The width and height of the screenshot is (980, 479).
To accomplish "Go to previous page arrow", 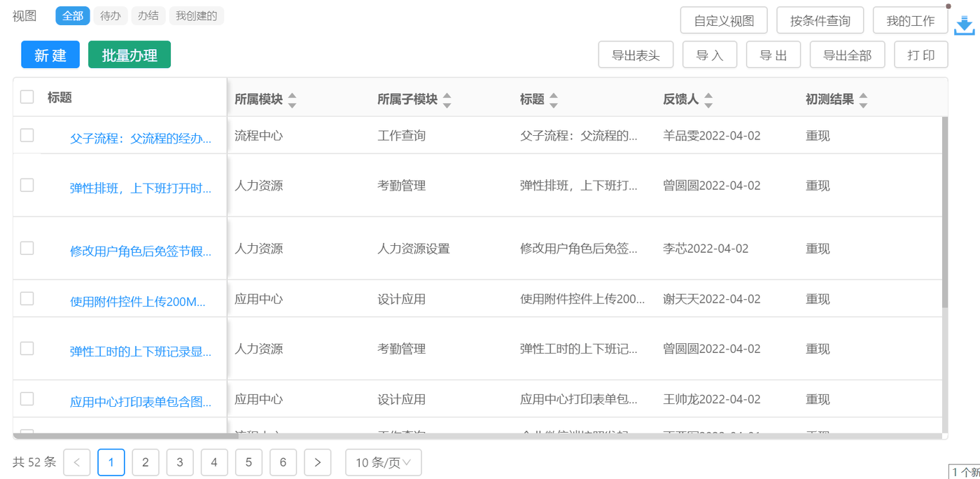I will (x=77, y=462).
